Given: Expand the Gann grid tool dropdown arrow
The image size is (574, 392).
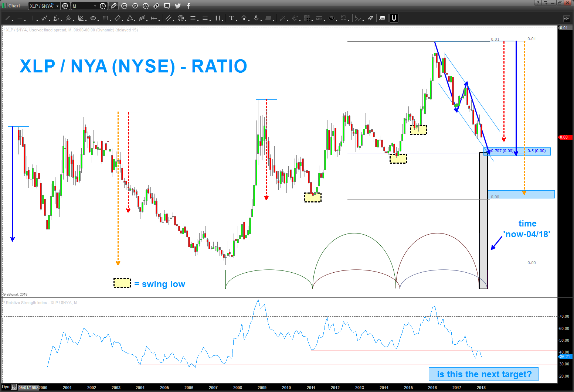Looking at the screenshot, I should (x=312, y=20).
